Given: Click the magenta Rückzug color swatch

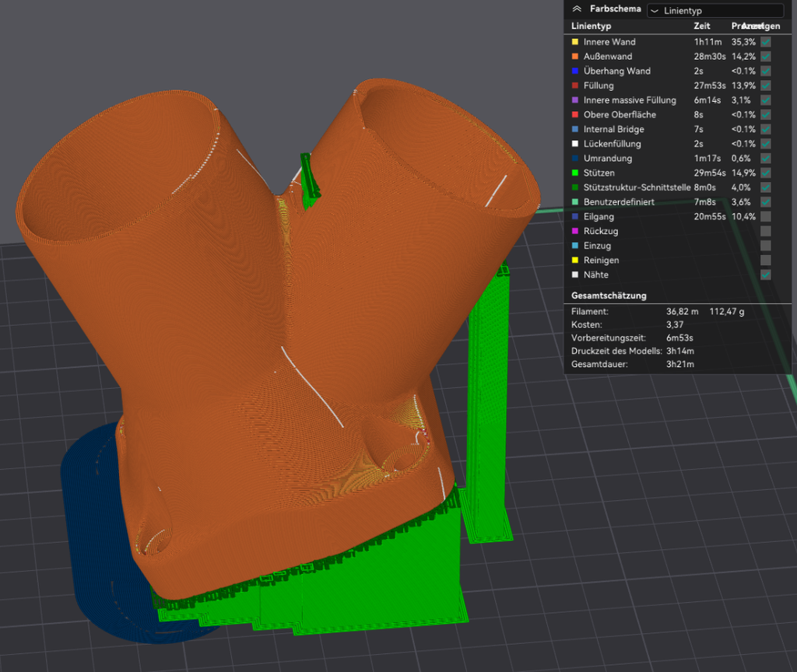Looking at the screenshot, I should tap(575, 231).
